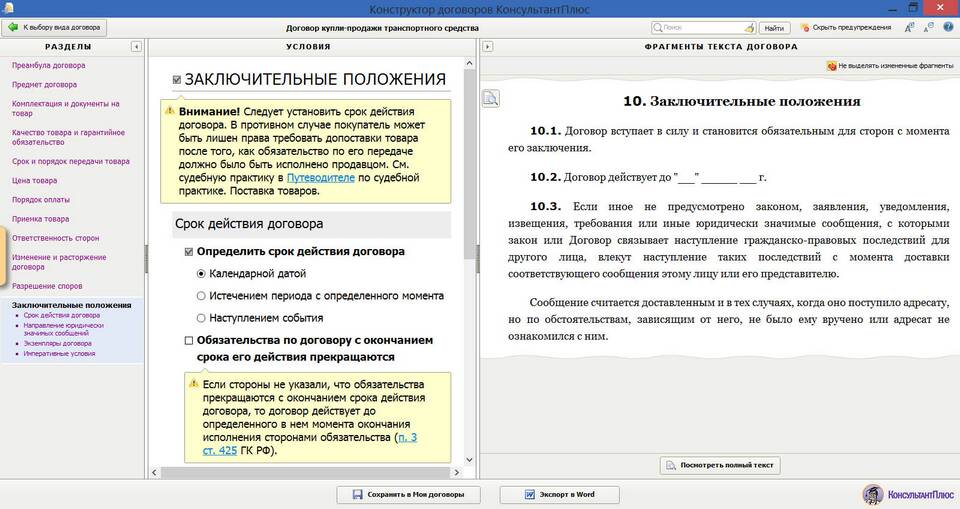Viewport: 960px width, 509px height.
Task: Select 'Заключительные положения' section
Action: (x=71, y=305)
